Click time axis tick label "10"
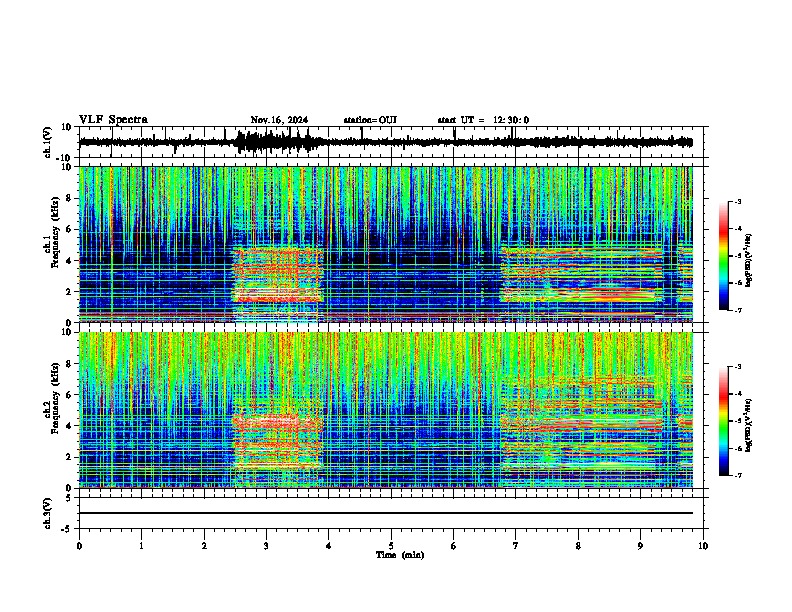The image size is (792, 612). click(x=703, y=546)
